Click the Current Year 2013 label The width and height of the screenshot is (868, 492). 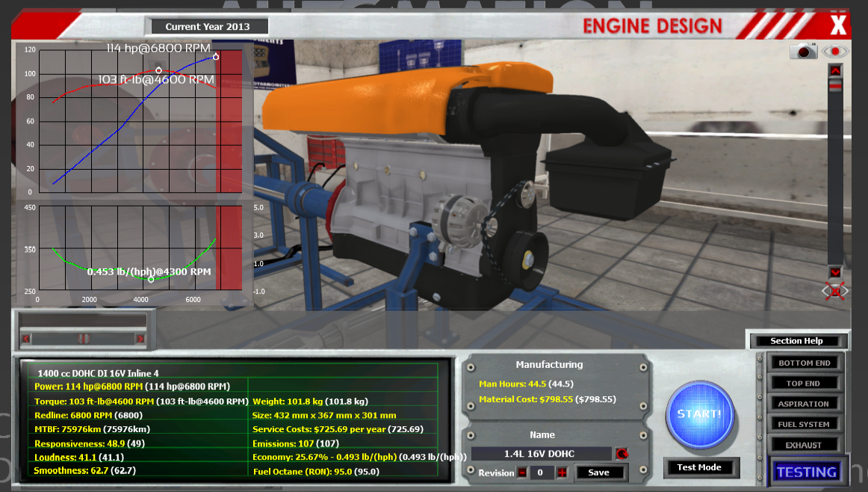pyautogui.click(x=208, y=27)
